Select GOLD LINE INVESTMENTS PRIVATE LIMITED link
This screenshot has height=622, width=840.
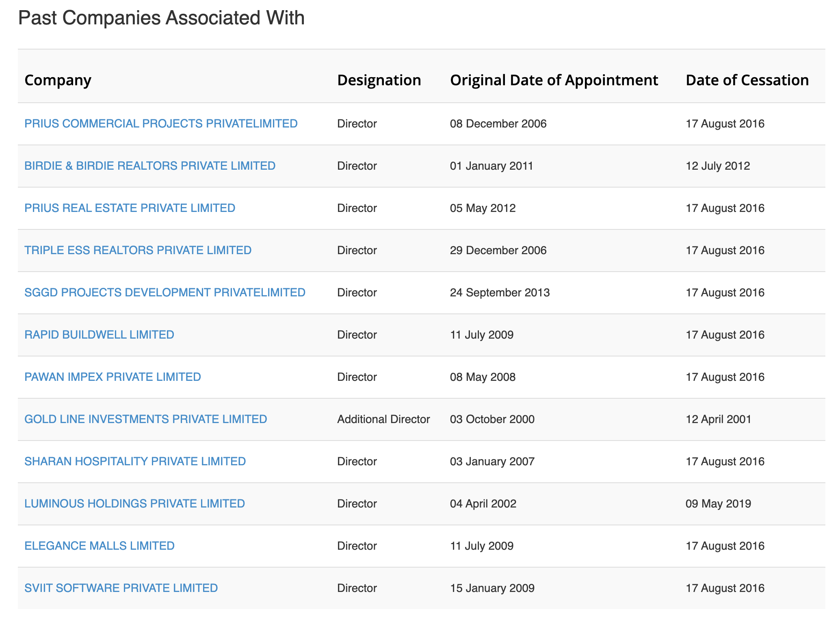[145, 419]
